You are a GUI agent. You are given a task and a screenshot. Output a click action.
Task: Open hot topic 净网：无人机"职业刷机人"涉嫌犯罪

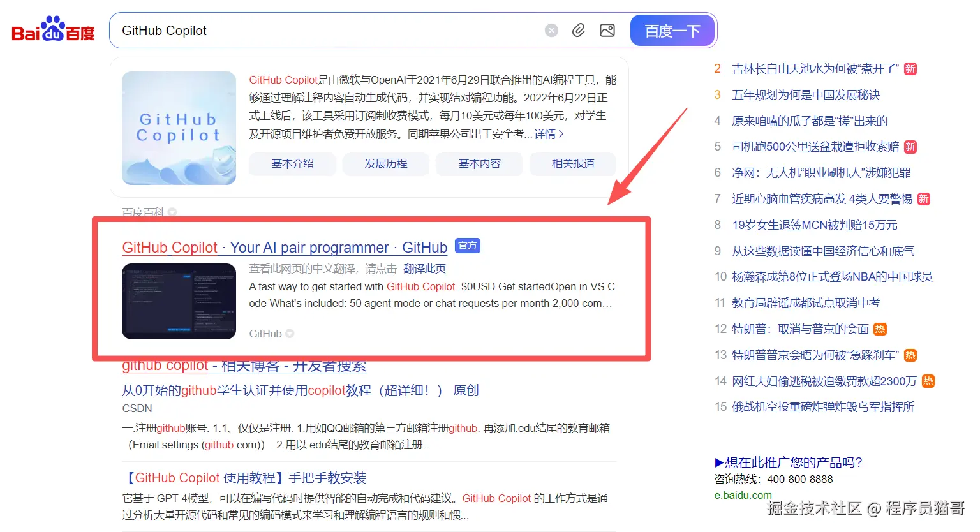(821, 173)
